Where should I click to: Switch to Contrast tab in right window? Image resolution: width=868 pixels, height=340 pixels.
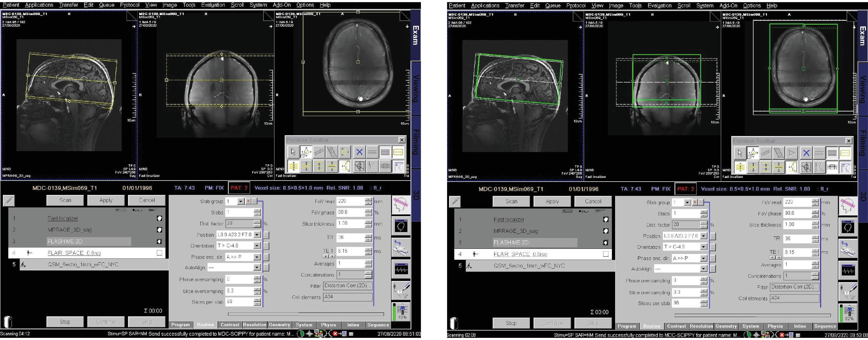pos(676,326)
